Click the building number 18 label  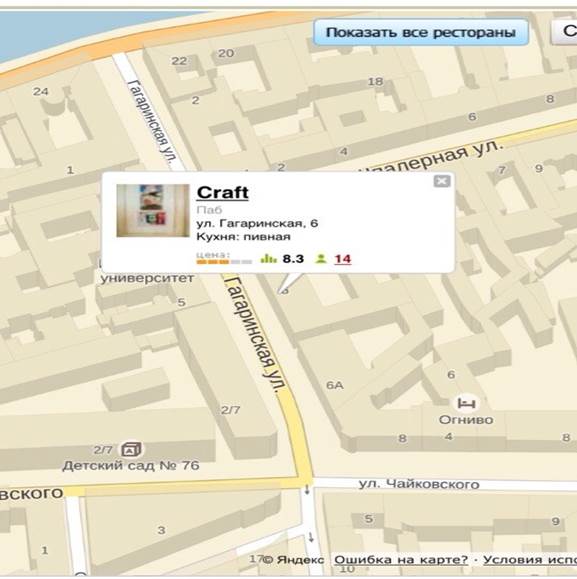point(375,81)
